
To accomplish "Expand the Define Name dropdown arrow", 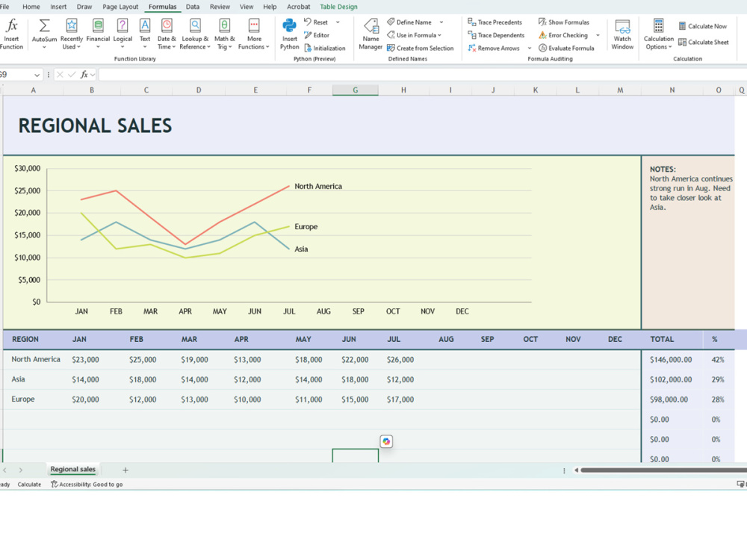I will pyautogui.click(x=441, y=22).
